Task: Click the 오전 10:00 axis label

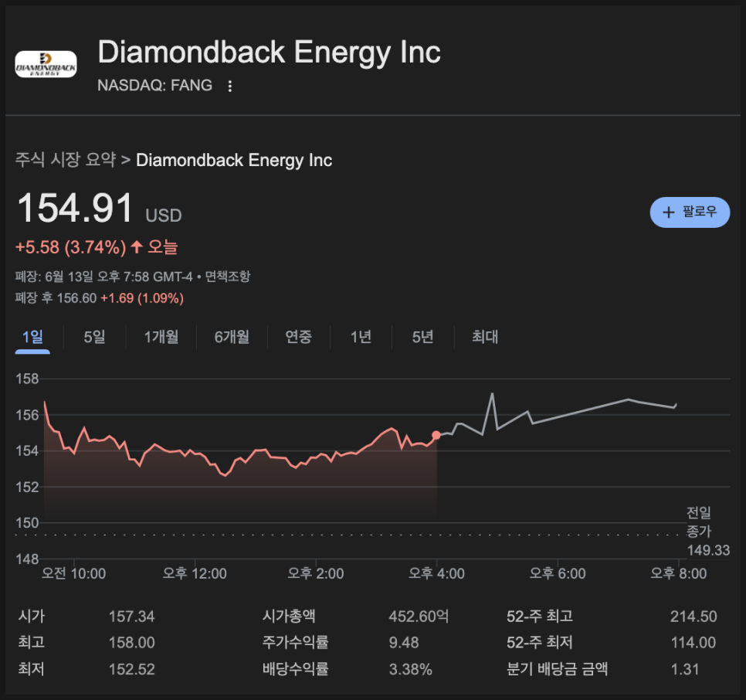Action: (73, 573)
